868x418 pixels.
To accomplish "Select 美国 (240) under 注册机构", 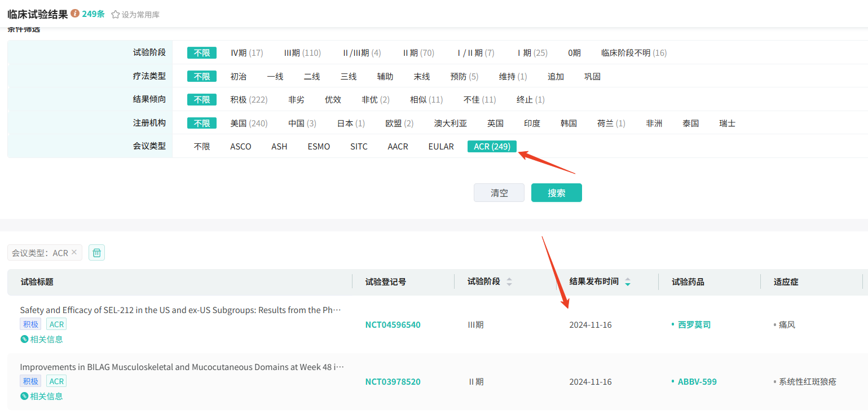I will pyautogui.click(x=249, y=123).
